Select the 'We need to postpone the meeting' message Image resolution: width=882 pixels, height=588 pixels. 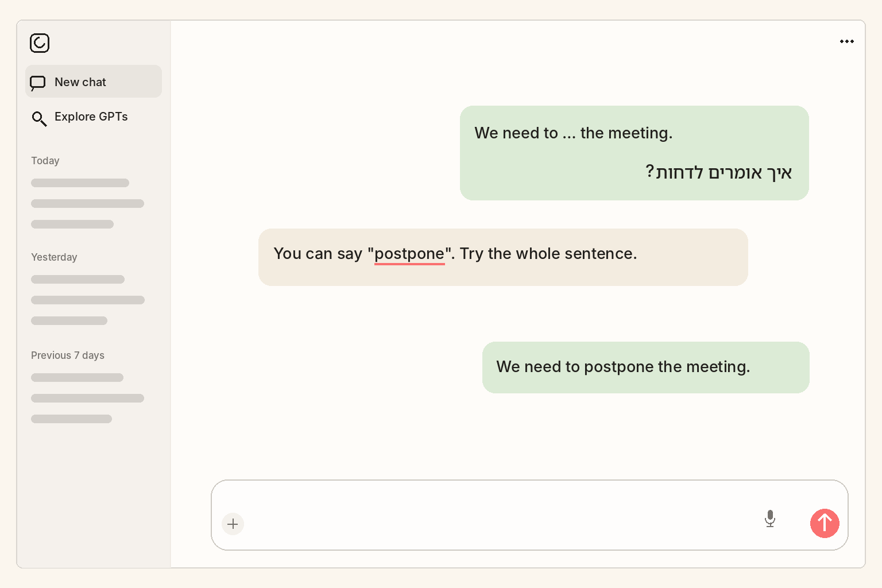click(645, 367)
